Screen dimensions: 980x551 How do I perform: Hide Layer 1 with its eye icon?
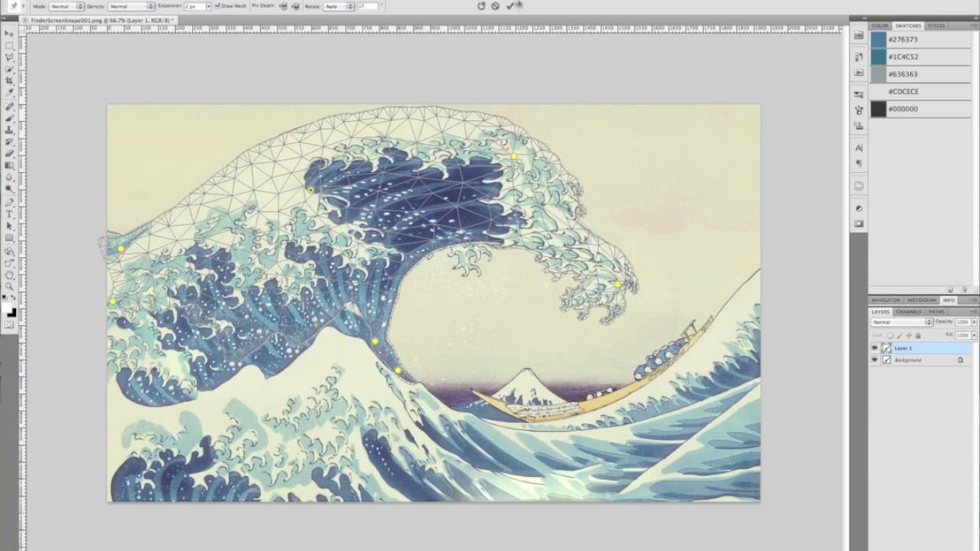[x=874, y=347]
